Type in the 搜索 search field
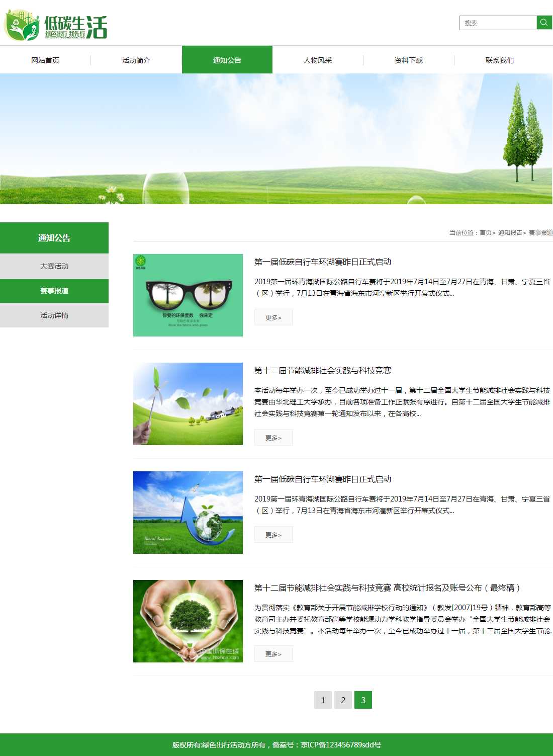Viewport: 553px width, 756px height. [498, 23]
